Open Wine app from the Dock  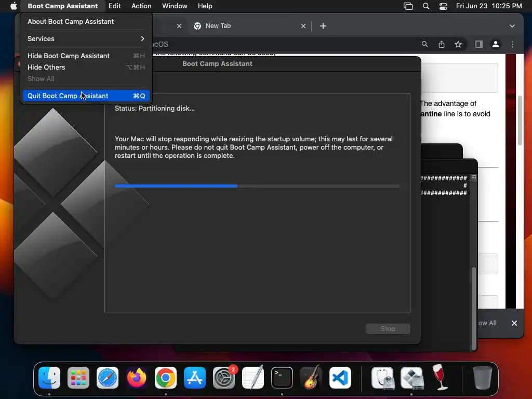pos(440,378)
